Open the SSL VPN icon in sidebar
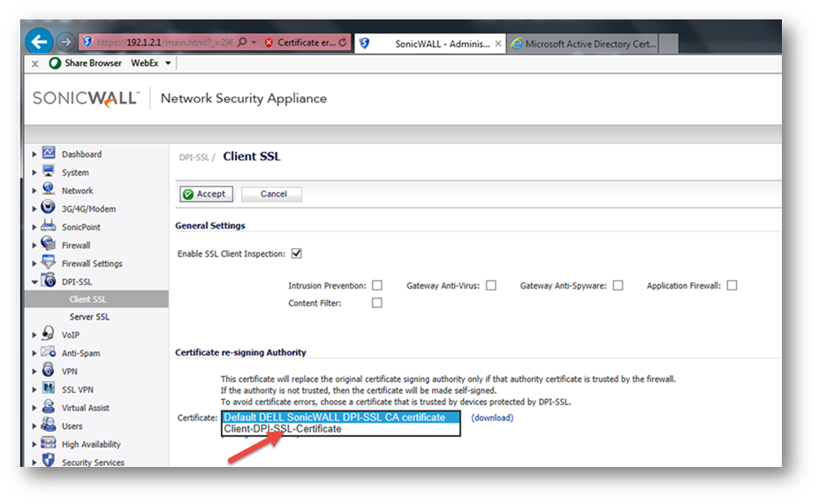819x504 pixels. 49,388
